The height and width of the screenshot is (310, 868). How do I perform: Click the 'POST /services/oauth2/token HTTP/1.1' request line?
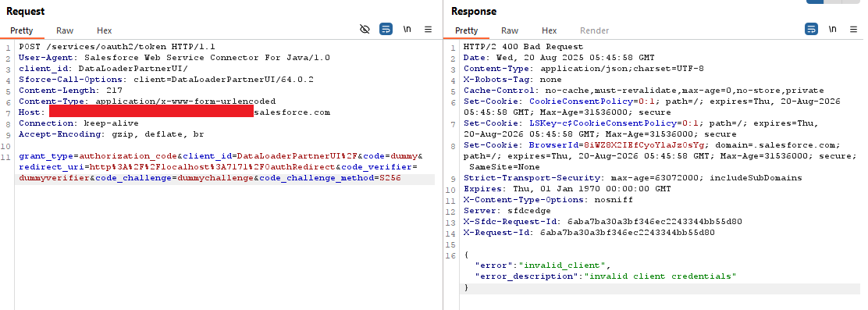pyautogui.click(x=117, y=47)
